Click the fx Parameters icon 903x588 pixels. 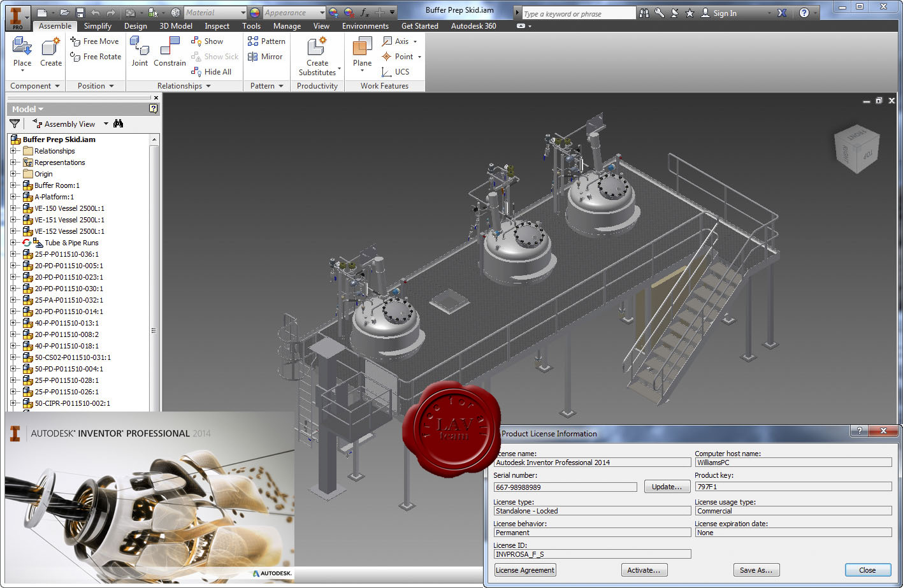pos(365,13)
